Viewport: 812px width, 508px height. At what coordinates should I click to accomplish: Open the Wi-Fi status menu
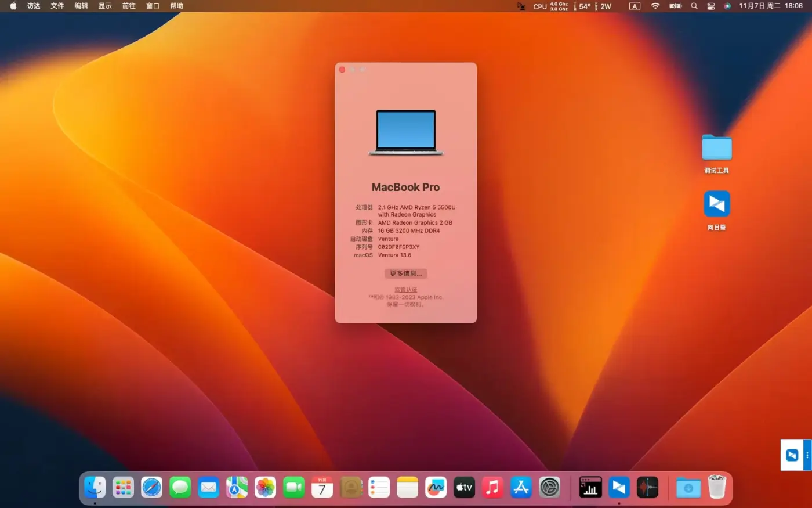(655, 6)
